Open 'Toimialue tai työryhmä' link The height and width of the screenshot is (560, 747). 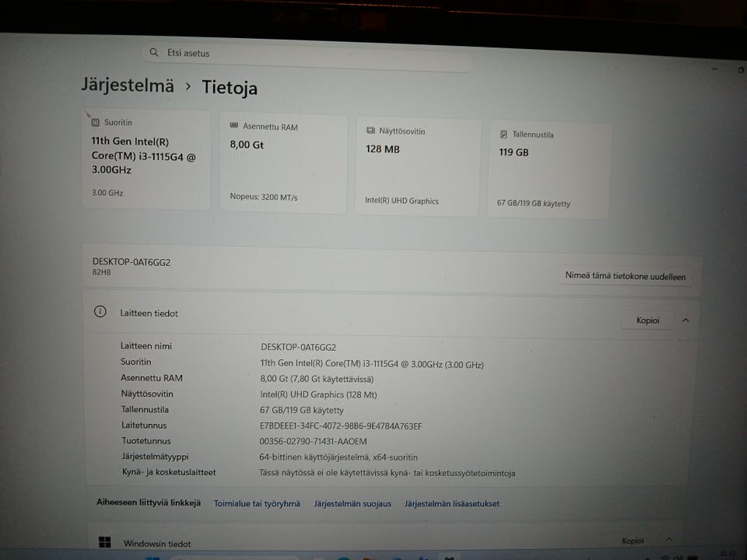pyautogui.click(x=257, y=503)
